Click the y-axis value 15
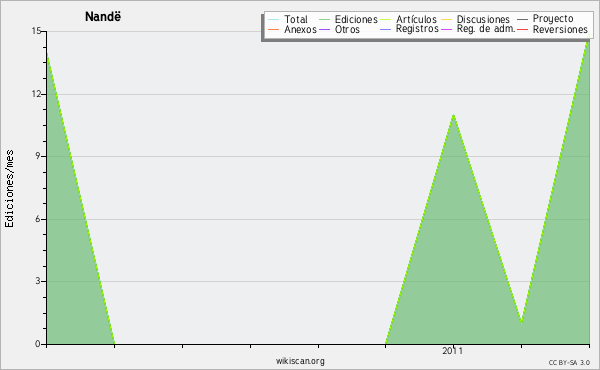 36,31
